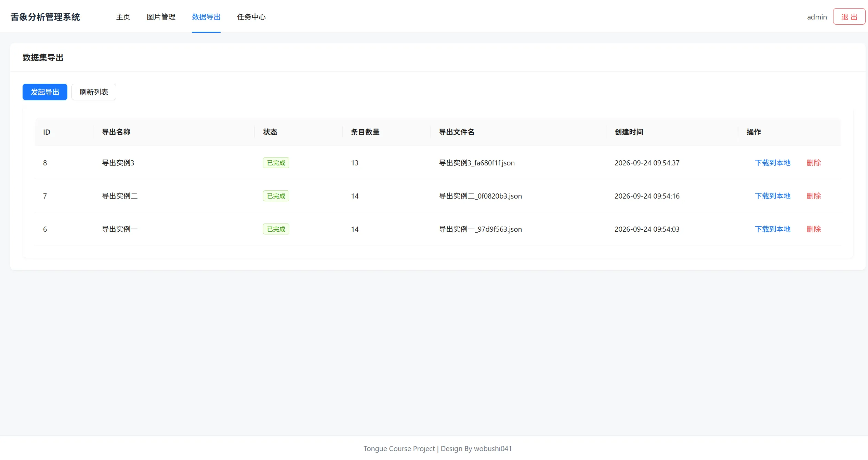Select the 数据导出 tab
Viewport: 868px width, 460px height.
206,17
